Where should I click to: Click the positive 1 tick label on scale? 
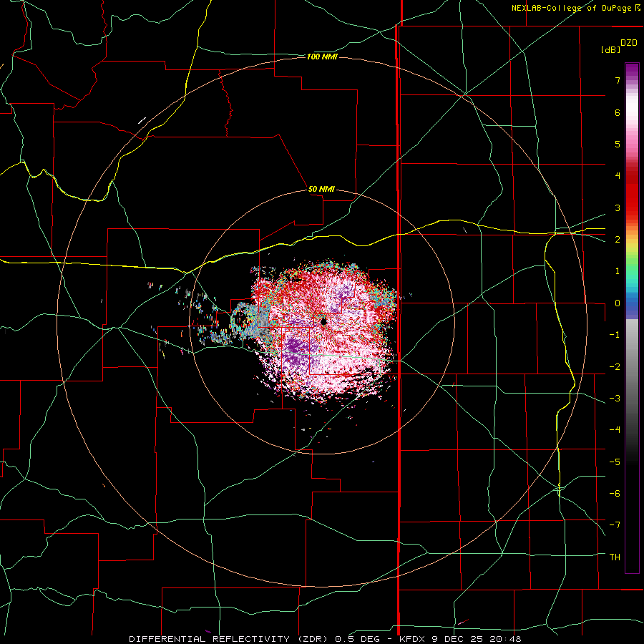click(618, 271)
